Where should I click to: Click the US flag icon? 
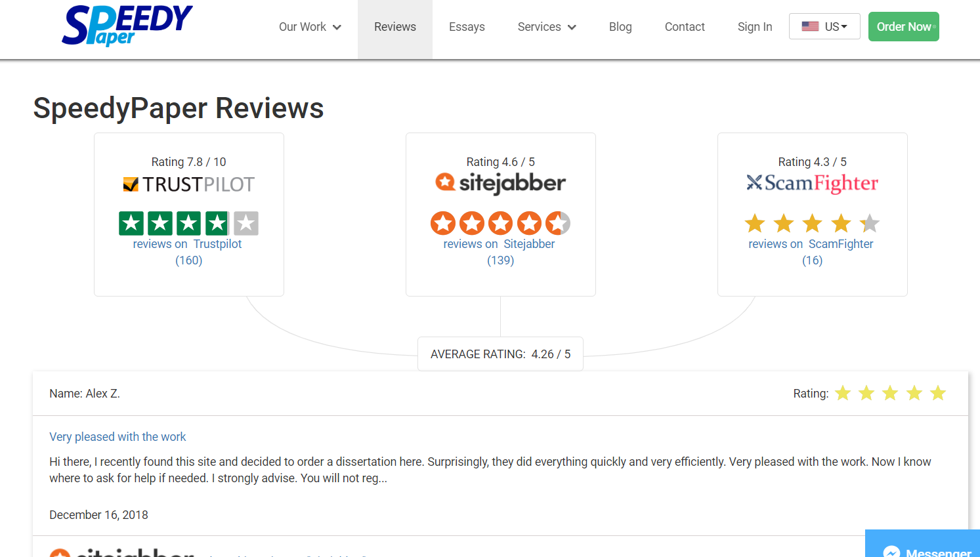tap(810, 26)
